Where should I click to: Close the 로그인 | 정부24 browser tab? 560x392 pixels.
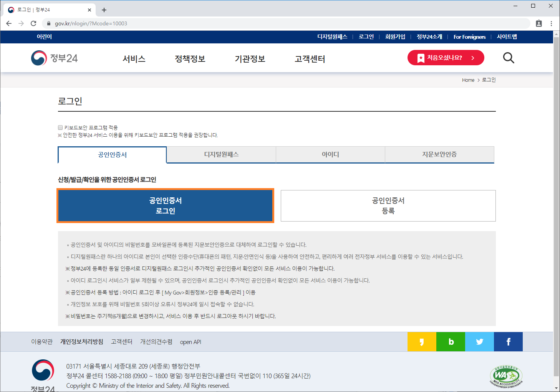(89, 10)
